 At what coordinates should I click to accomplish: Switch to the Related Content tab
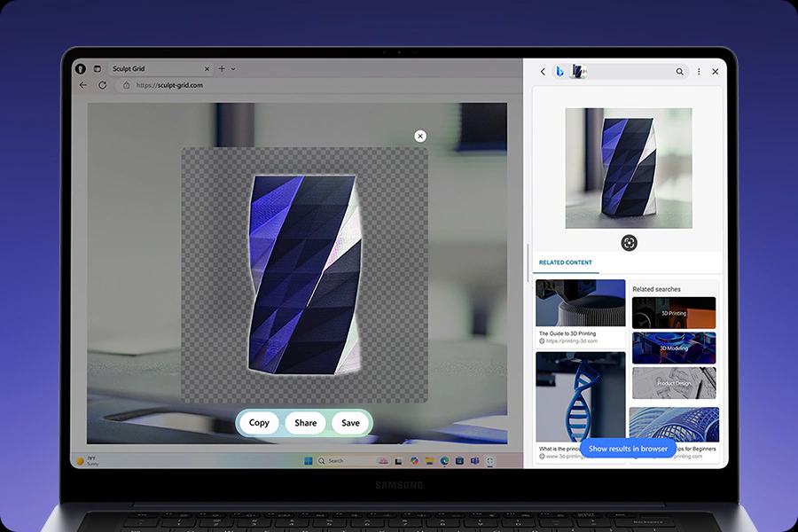(x=566, y=262)
